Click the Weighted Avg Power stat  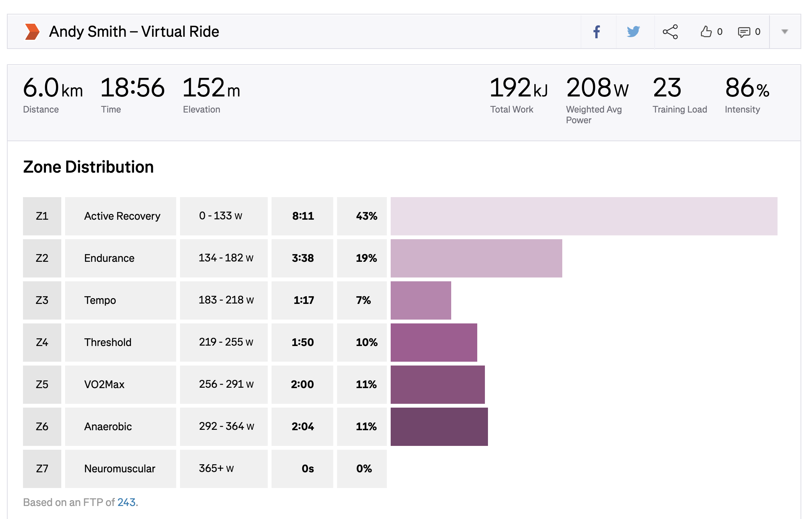pos(598,100)
